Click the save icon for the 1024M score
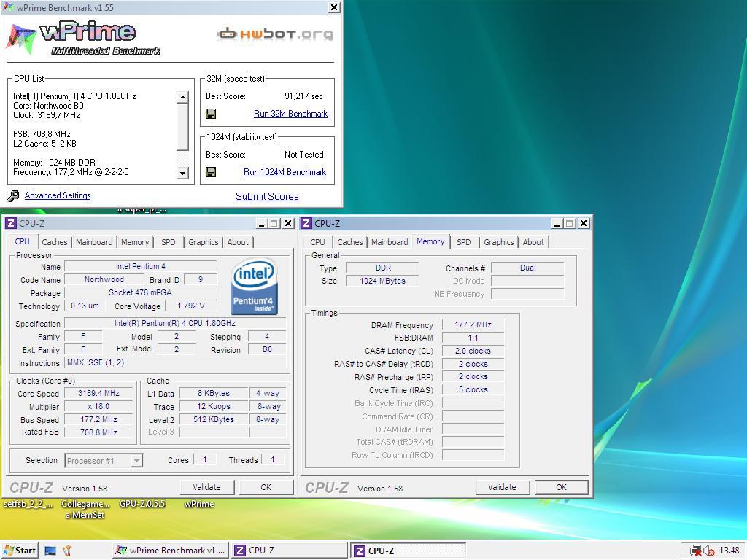The image size is (747, 560). [211, 172]
